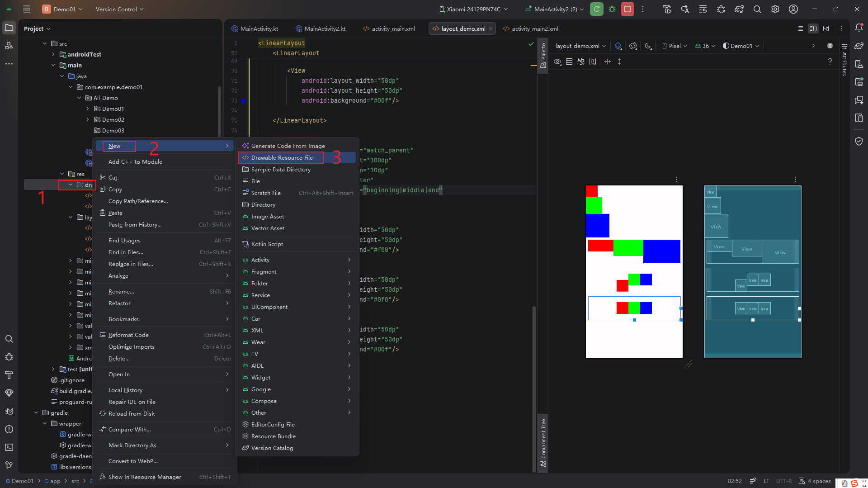Open the MainActivity2 run configuration dropdown
This screenshot has height=488, width=868.
[555, 9]
